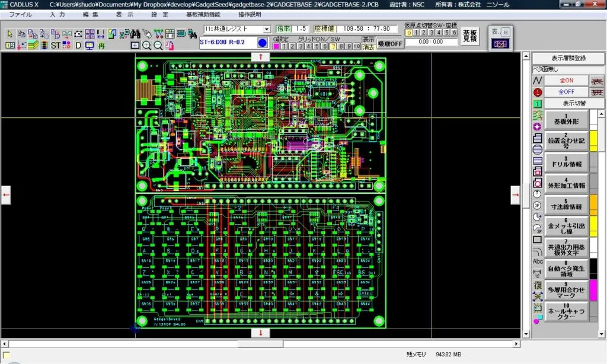Select the 1 基板外形 layer button
Viewport: 607px width, 364px height.
(566, 119)
